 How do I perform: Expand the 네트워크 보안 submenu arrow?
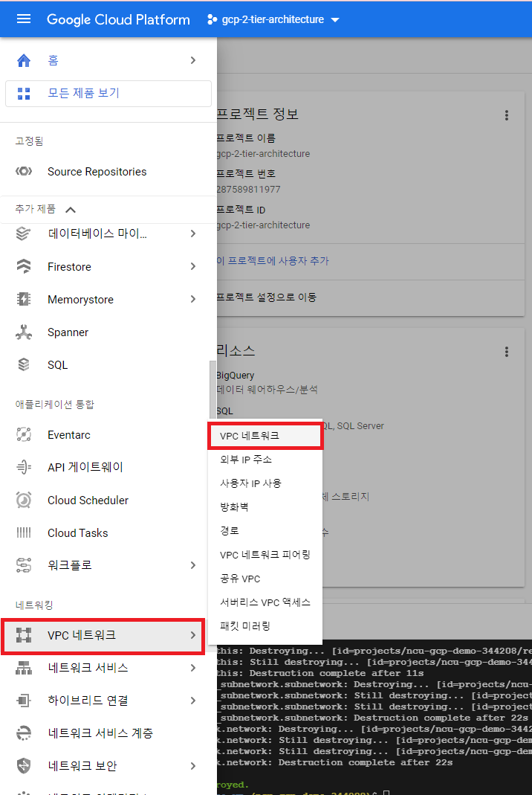193,765
